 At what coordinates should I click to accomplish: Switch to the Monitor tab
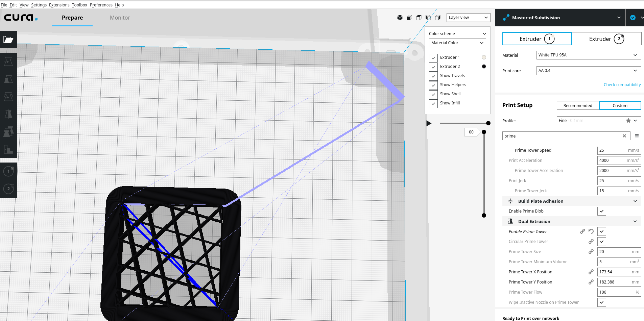click(x=120, y=18)
